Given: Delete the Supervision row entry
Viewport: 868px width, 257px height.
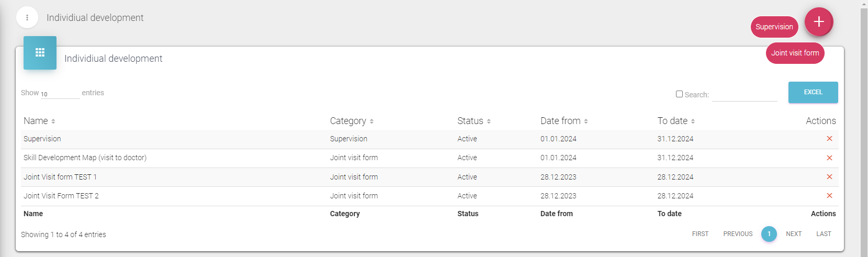Looking at the screenshot, I should click(x=829, y=139).
